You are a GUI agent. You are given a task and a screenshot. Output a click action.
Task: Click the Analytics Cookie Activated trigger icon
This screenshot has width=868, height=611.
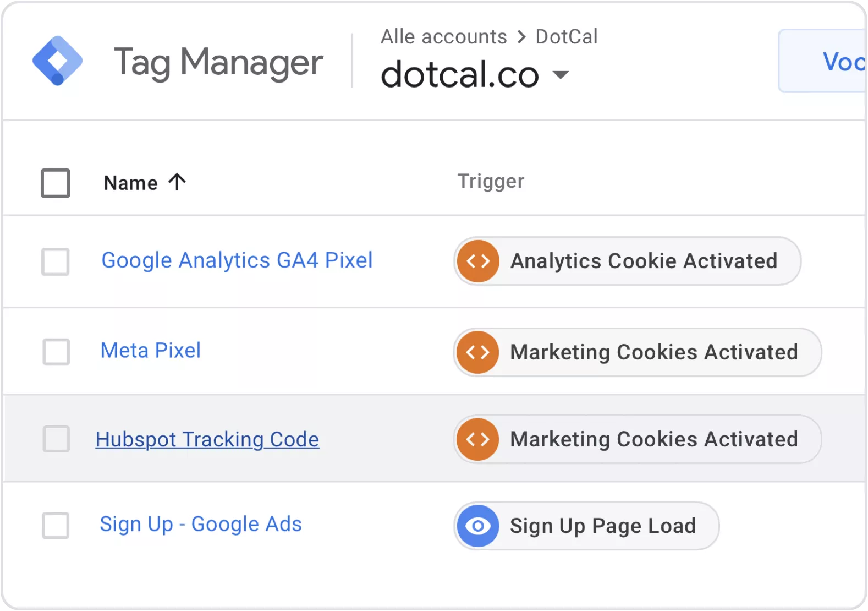point(478,261)
